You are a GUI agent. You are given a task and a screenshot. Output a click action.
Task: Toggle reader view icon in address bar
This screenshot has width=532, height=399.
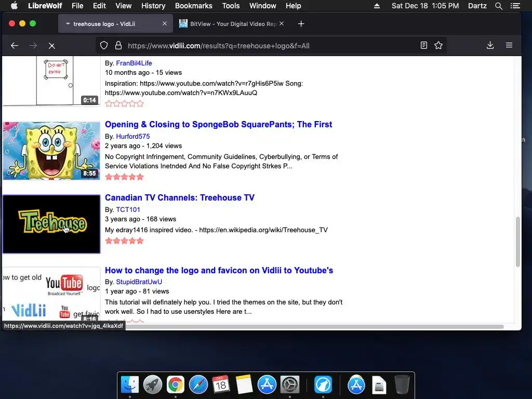pyautogui.click(x=423, y=46)
